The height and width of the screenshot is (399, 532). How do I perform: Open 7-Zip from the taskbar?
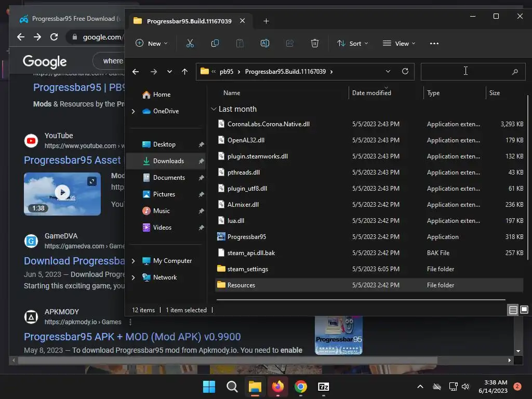(324, 387)
